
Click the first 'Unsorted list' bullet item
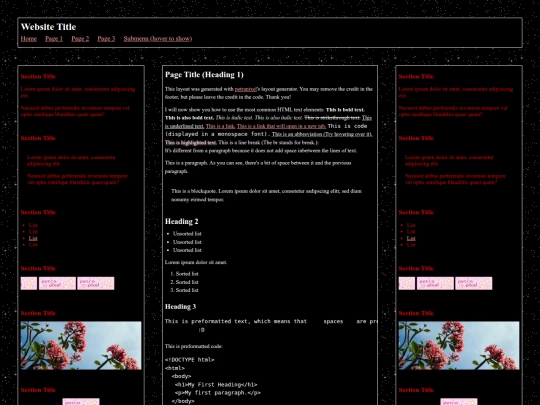tap(187, 234)
